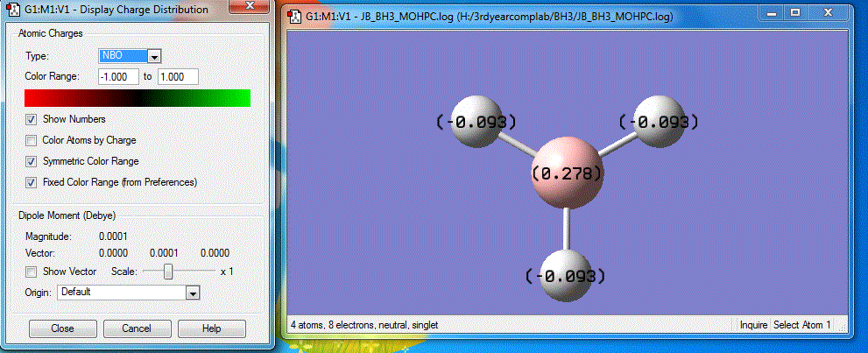Select the central boron atom (0.278)

567,173
